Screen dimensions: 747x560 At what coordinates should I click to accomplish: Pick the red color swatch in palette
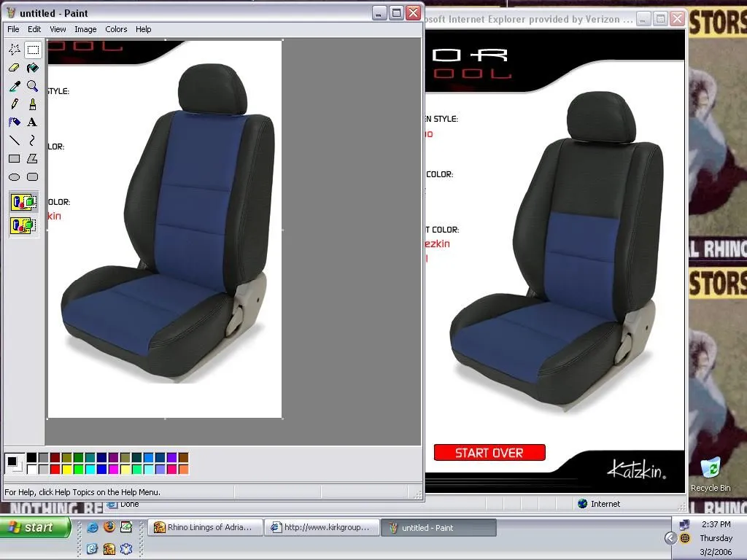(55, 469)
